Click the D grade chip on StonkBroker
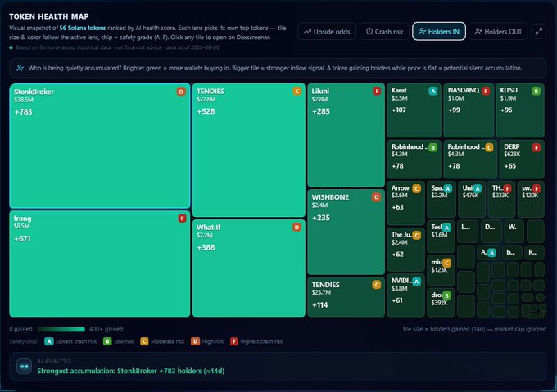Screen dimensions: 557x392 pyautogui.click(x=181, y=92)
